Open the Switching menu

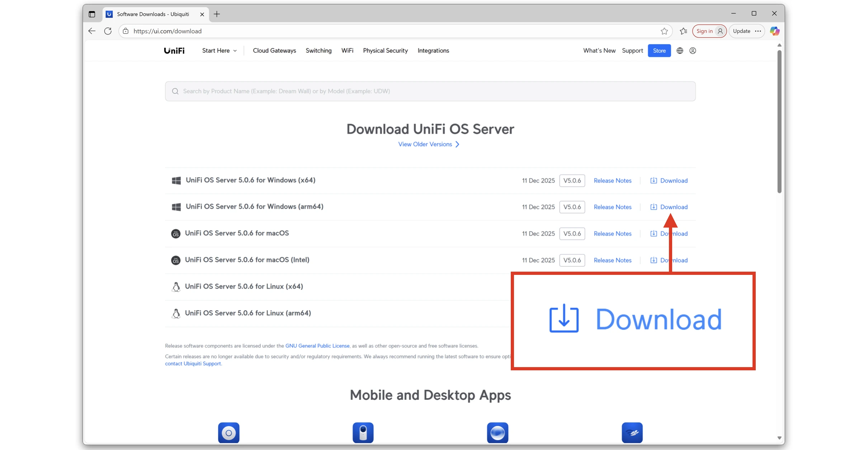point(319,51)
